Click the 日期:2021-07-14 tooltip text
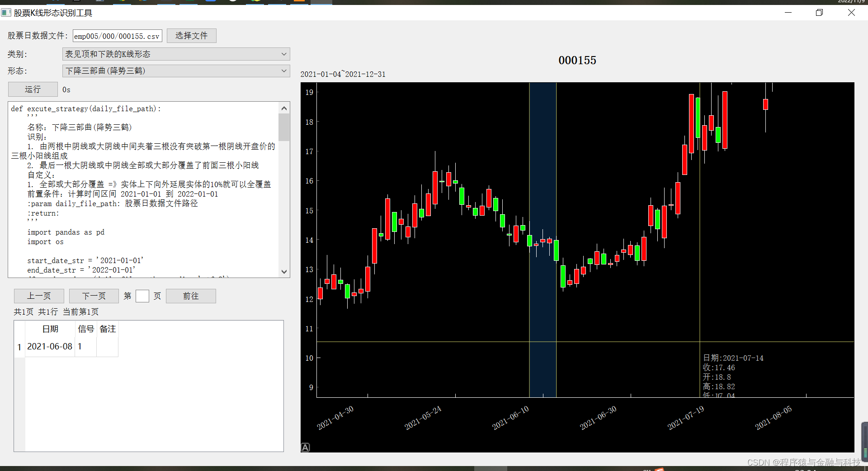This screenshot has height=471, width=868. pyautogui.click(x=733, y=358)
